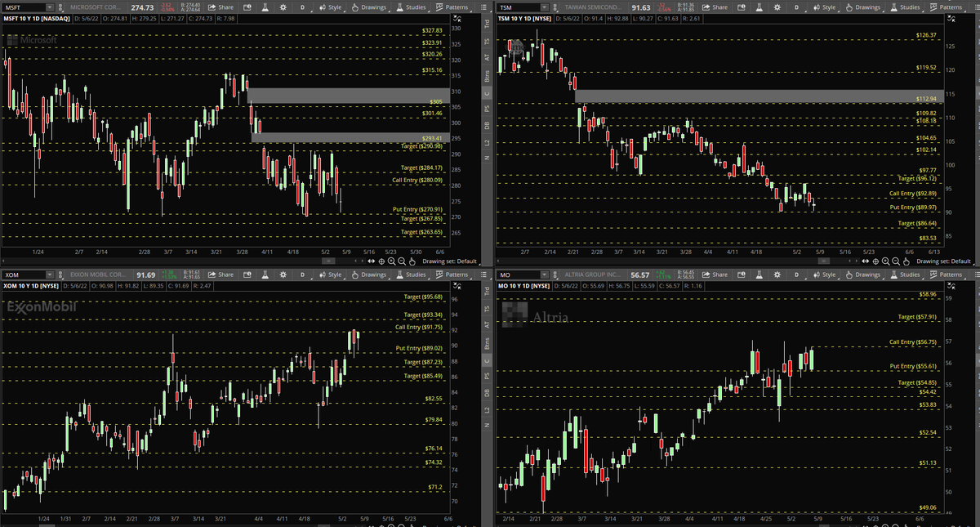
Task: Click the symbol link icon beside TSM
Action: click(x=555, y=7)
